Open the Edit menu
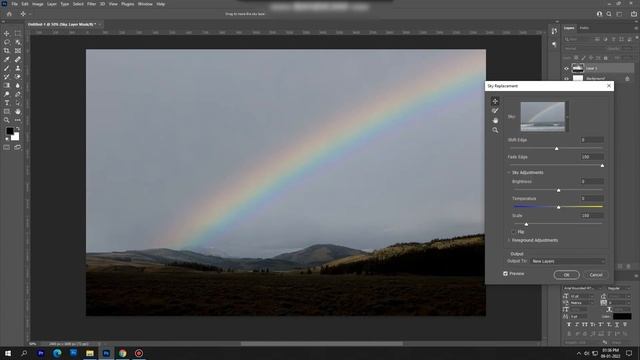Viewport: 640px width, 360px height. click(25, 4)
